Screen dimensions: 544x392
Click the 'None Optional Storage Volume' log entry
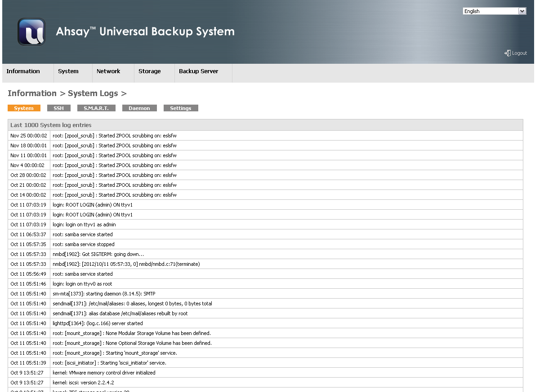[132, 343]
